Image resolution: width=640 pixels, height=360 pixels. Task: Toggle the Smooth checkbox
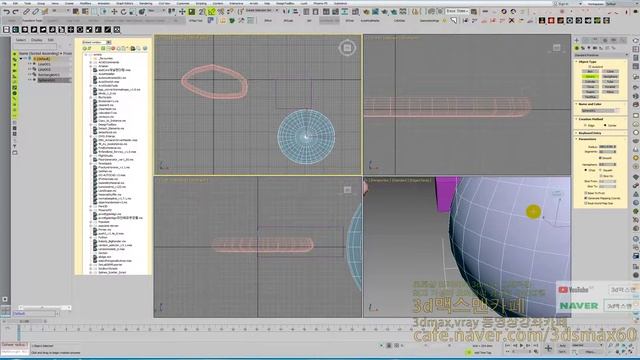tap(600, 158)
